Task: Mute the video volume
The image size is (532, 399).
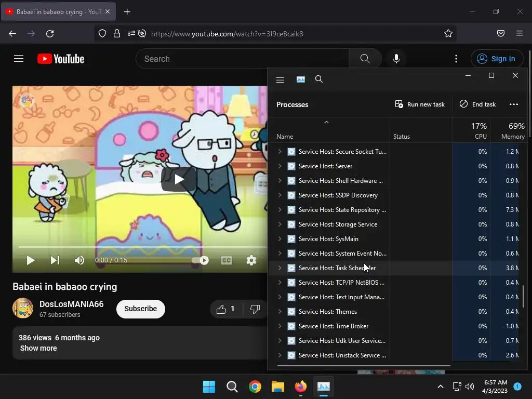Action: 79,260
